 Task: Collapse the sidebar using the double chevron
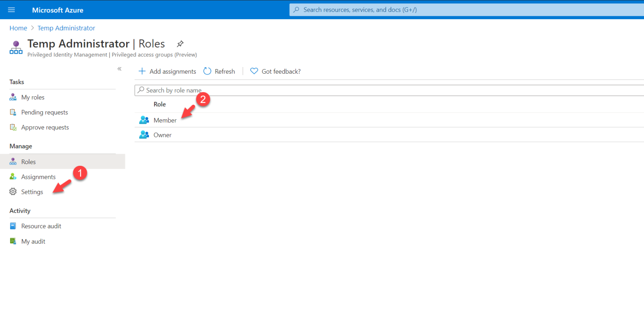[119, 69]
